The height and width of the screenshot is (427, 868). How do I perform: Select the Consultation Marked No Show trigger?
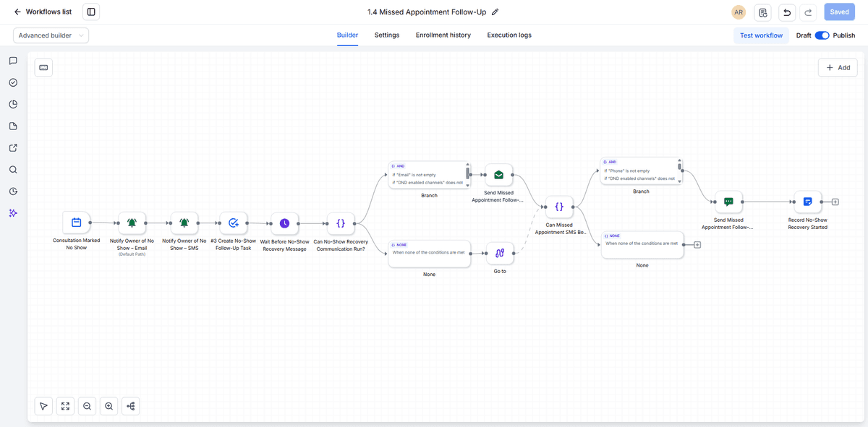point(76,223)
